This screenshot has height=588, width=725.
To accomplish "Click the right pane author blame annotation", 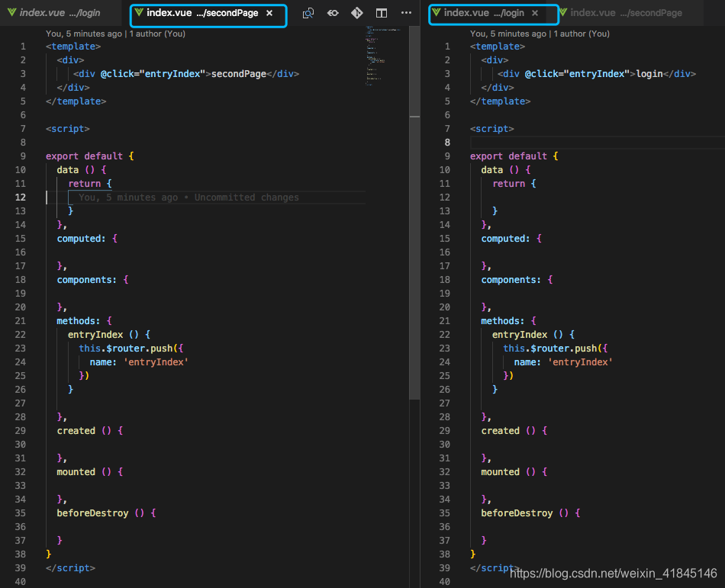I will click(x=540, y=34).
